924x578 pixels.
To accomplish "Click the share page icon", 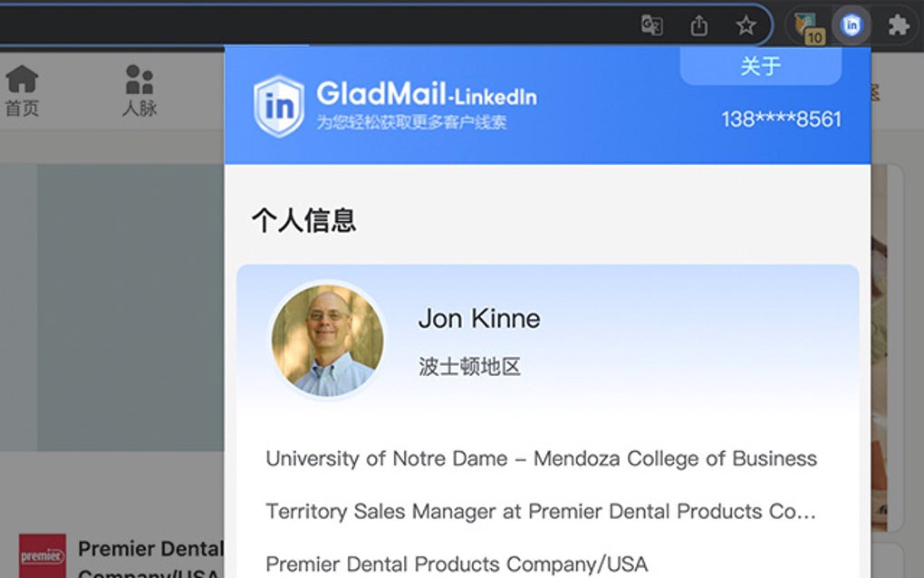I will [x=699, y=25].
